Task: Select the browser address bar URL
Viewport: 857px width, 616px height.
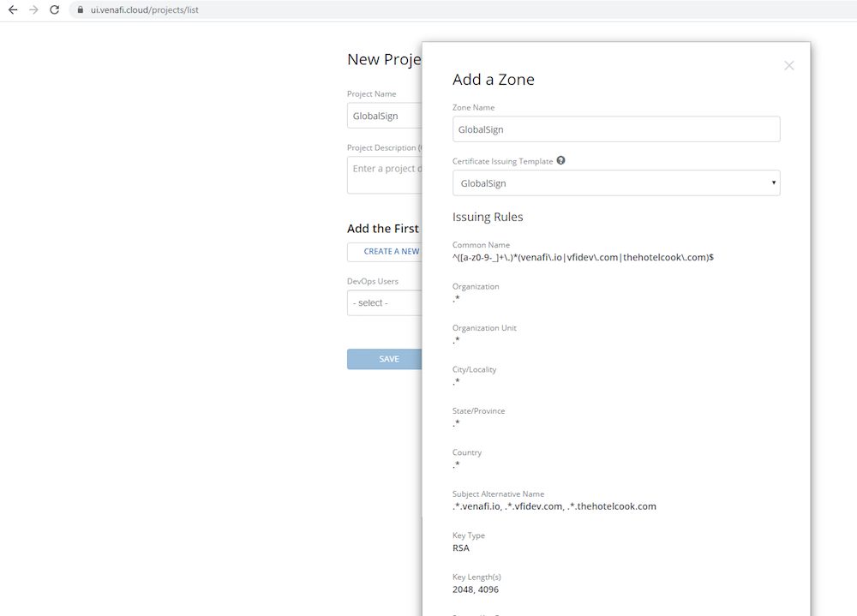Action: point(144,9)
